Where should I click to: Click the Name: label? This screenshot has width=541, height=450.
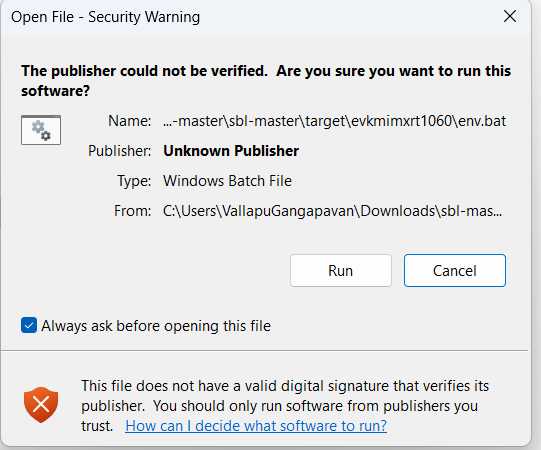click(129, 121)
